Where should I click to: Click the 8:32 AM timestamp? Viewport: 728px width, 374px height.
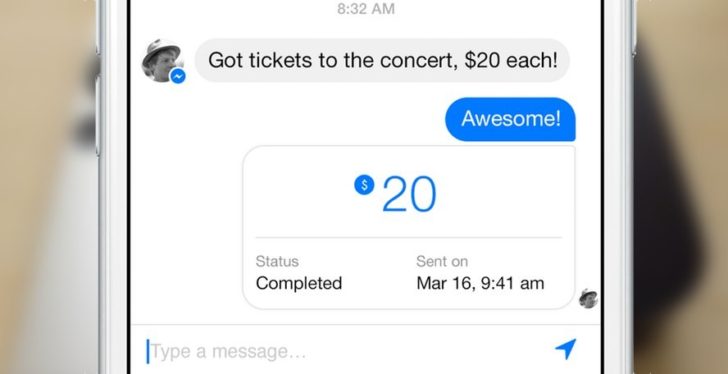(366, 9)
